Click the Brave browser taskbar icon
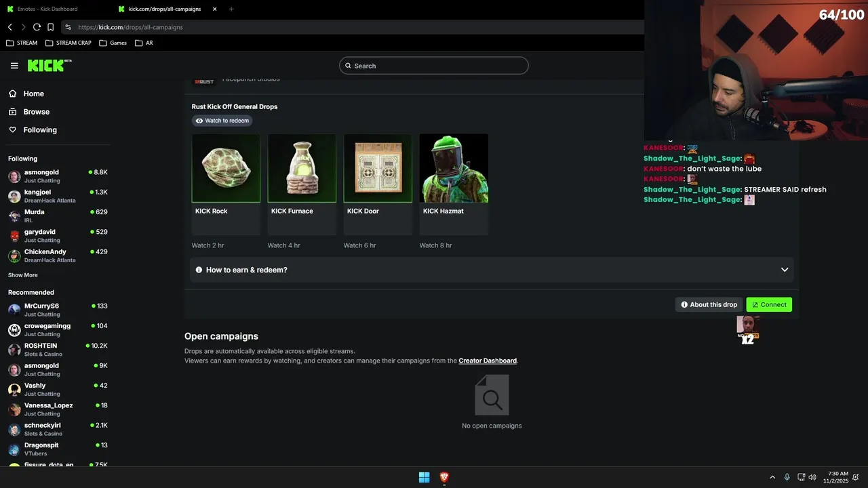This screenshot has height=488, width=868. pyautogui.click(x=444, y=477)
